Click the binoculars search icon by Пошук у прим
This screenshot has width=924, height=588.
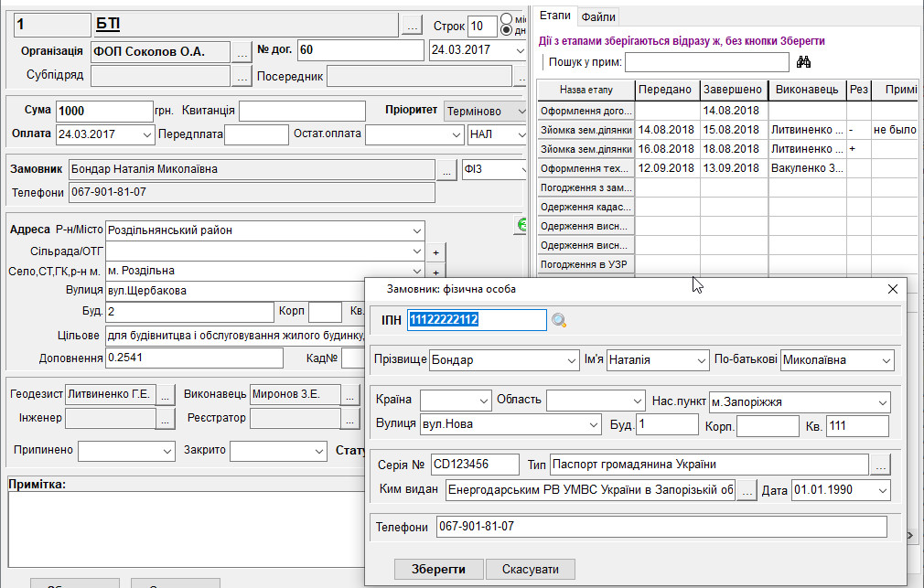coord(803,62)
